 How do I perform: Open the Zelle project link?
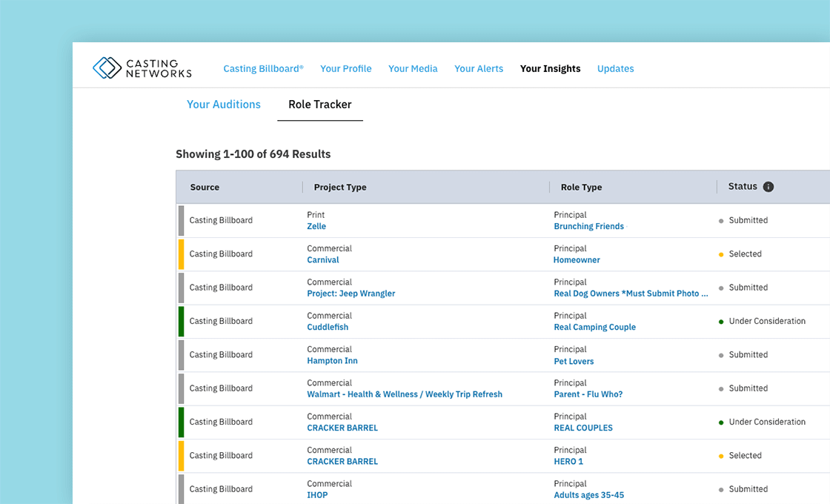[x=316, y=226]
